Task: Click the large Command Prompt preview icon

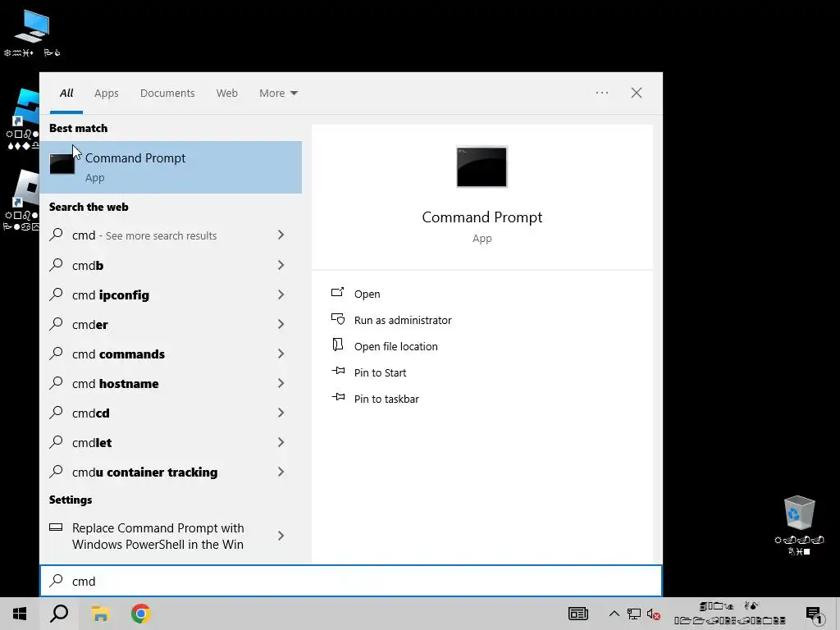Action: [482, 167]
